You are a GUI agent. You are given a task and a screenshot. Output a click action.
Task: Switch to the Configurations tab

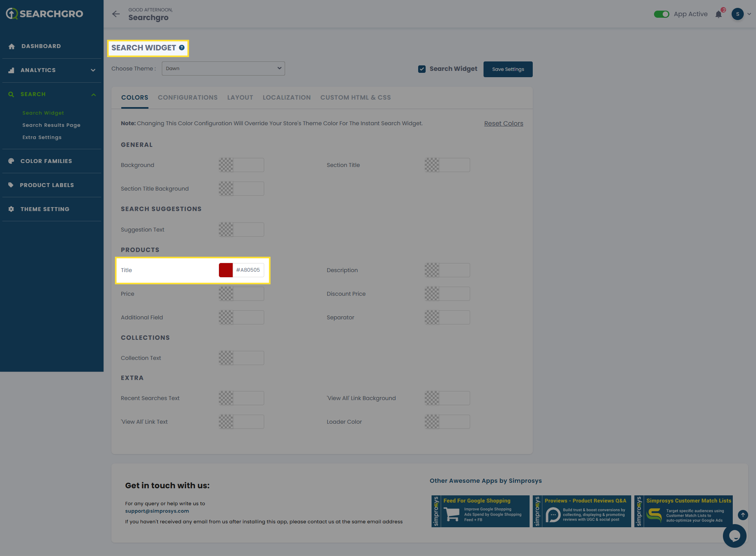point(187,98)
